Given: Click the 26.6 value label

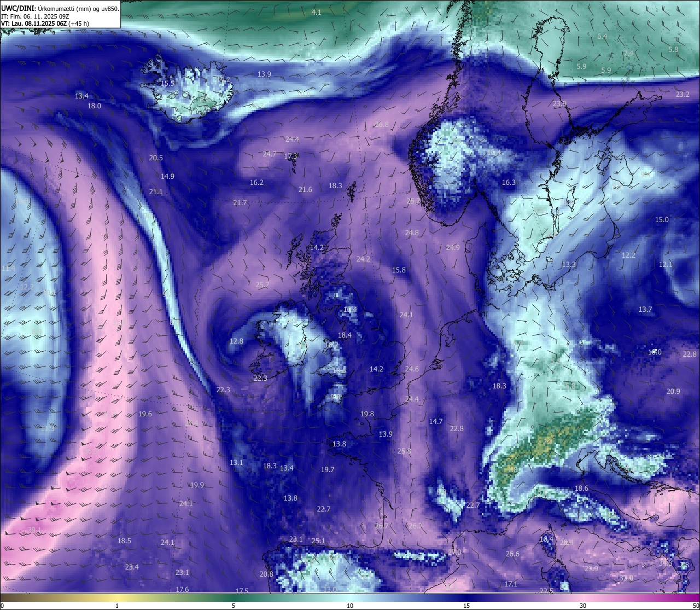Looking at the screenshot, I should tap(512, 554).
